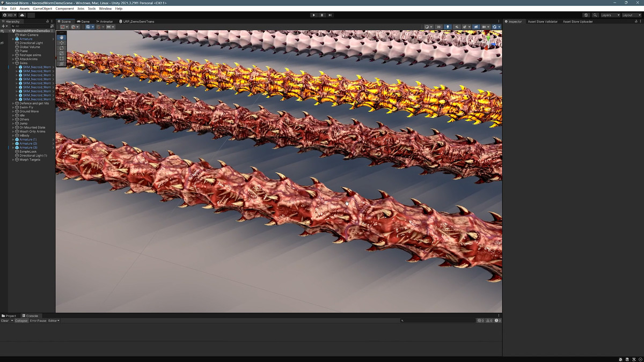Enable Error Pause in Console

38,321
